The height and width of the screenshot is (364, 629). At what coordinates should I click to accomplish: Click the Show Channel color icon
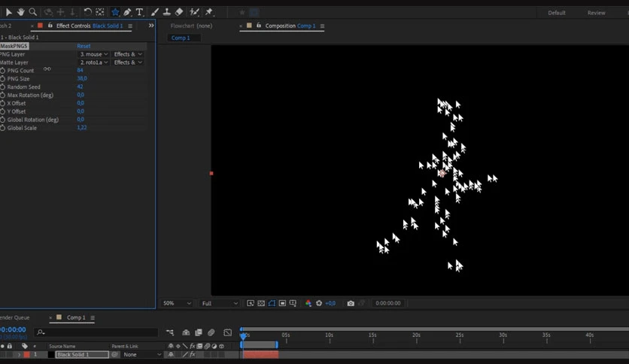(308, 304)
